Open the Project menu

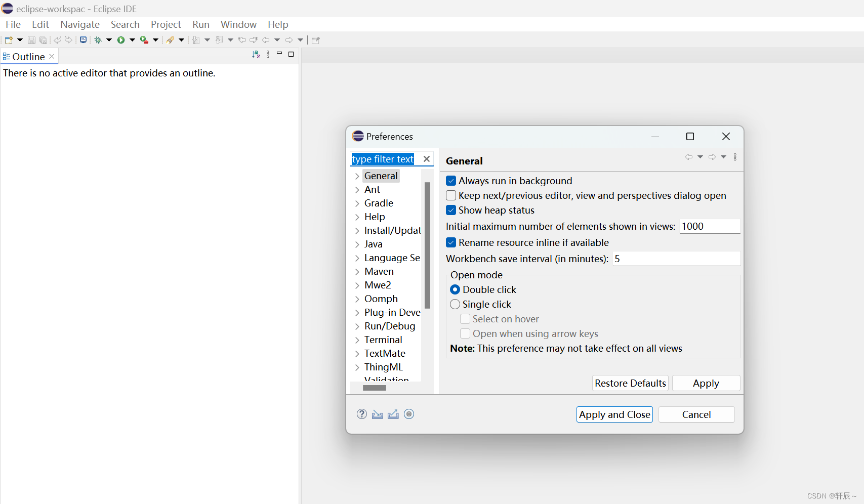(166, 24)
